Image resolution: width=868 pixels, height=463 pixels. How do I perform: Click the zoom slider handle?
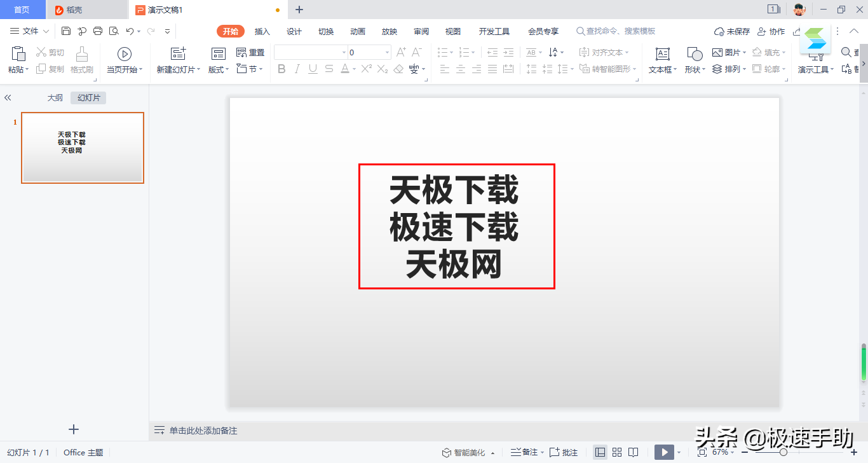pyautogui.click(x=783, y=452)
